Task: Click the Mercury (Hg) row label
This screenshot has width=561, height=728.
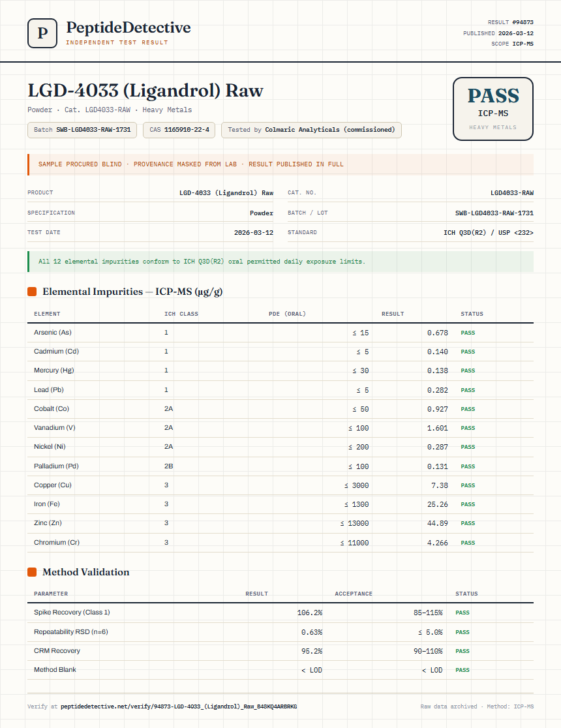Action: point(54,371)
